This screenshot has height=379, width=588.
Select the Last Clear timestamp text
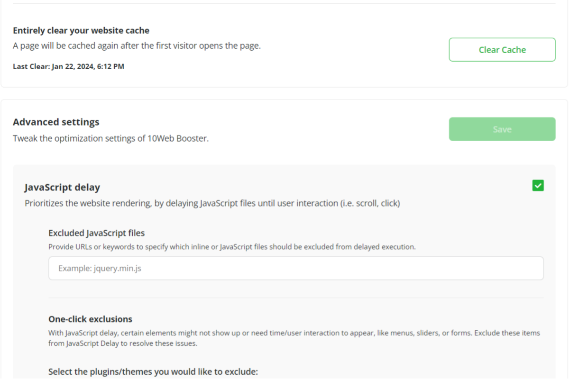pyautogui.click(x=68, y=66)
